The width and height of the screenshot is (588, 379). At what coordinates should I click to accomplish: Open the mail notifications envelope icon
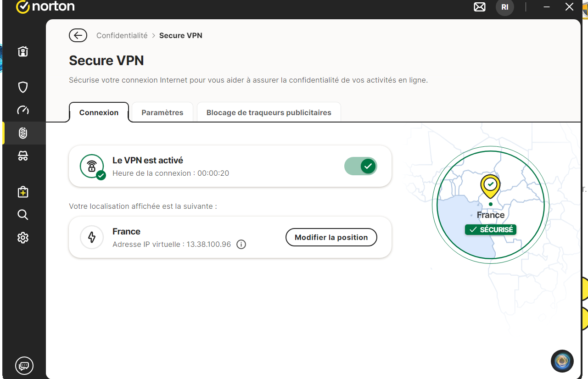(x=480, y=7)
